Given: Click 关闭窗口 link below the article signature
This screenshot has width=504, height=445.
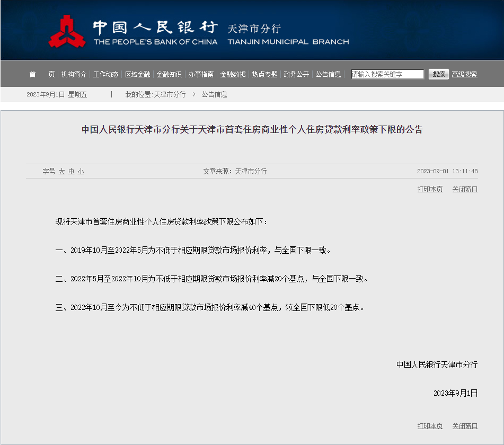Looking at the screenshot, I should click(x=465, y=426).
